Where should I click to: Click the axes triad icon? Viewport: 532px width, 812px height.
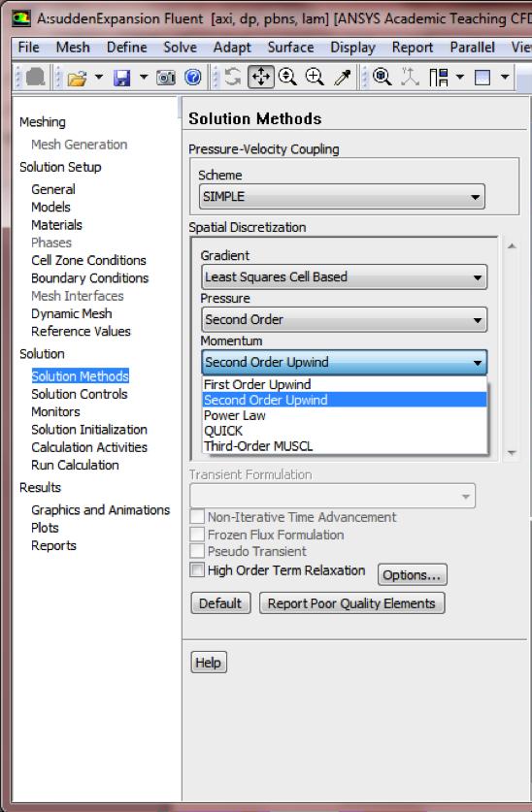410,78
